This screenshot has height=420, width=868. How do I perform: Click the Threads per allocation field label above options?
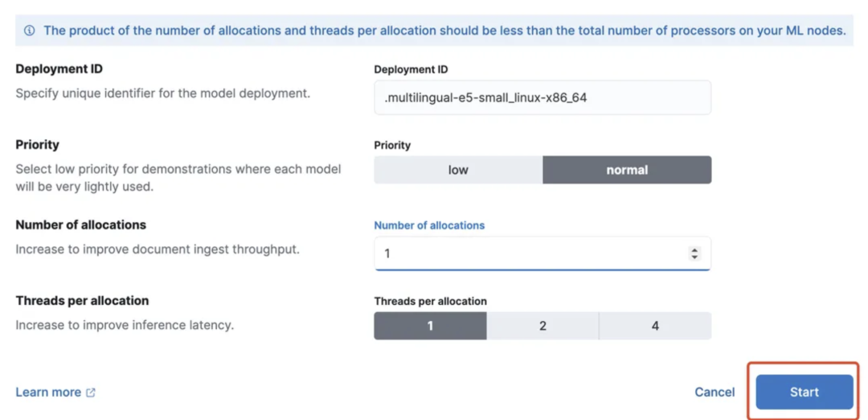coord(430,301)
